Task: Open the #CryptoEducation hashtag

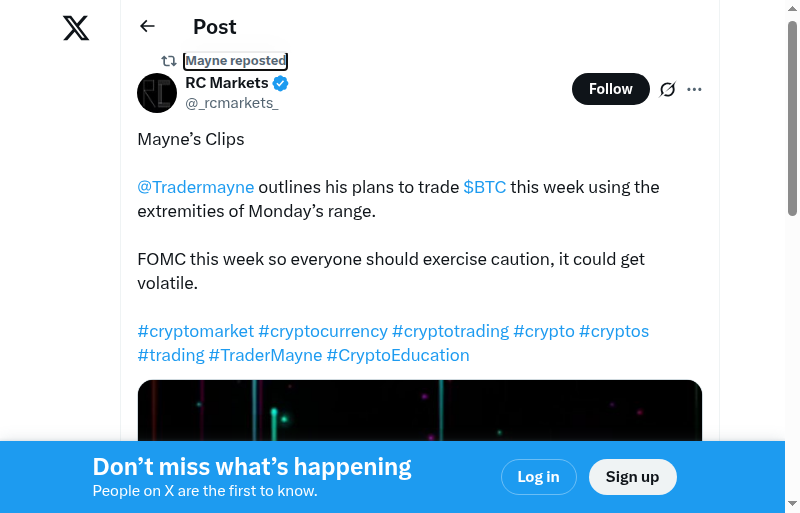Action: coord(398,355)
